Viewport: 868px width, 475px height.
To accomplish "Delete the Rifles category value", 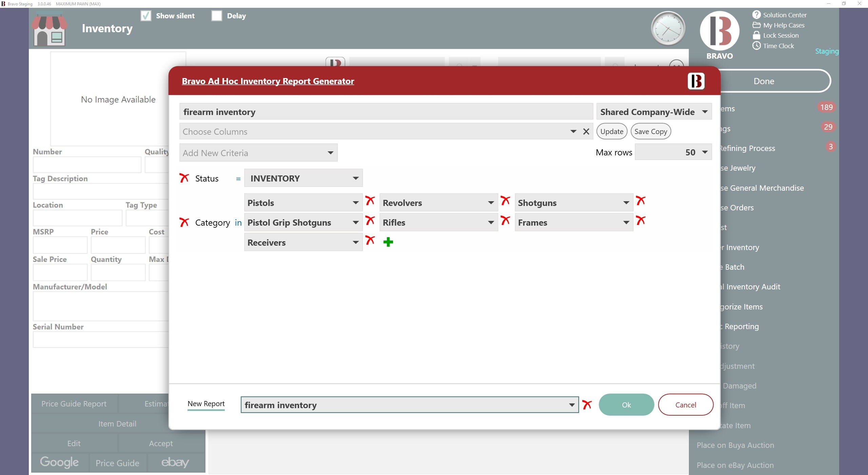I will click(505, 221).
